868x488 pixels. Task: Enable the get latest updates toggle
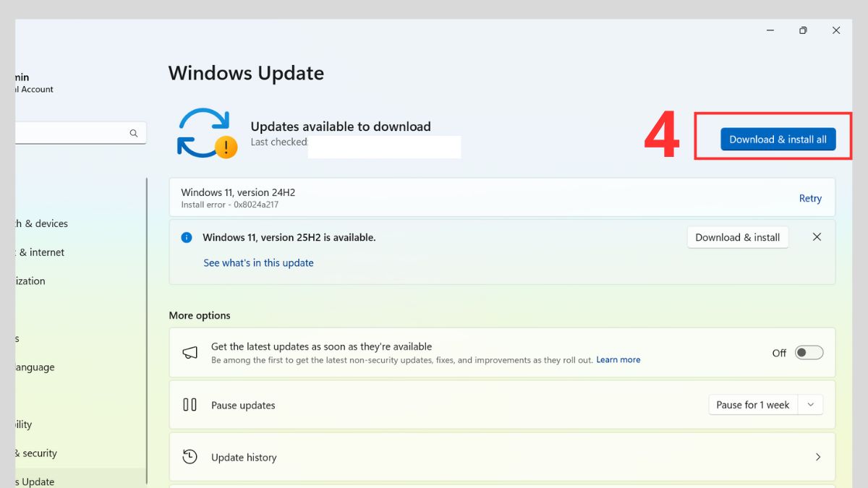(809, 352)
